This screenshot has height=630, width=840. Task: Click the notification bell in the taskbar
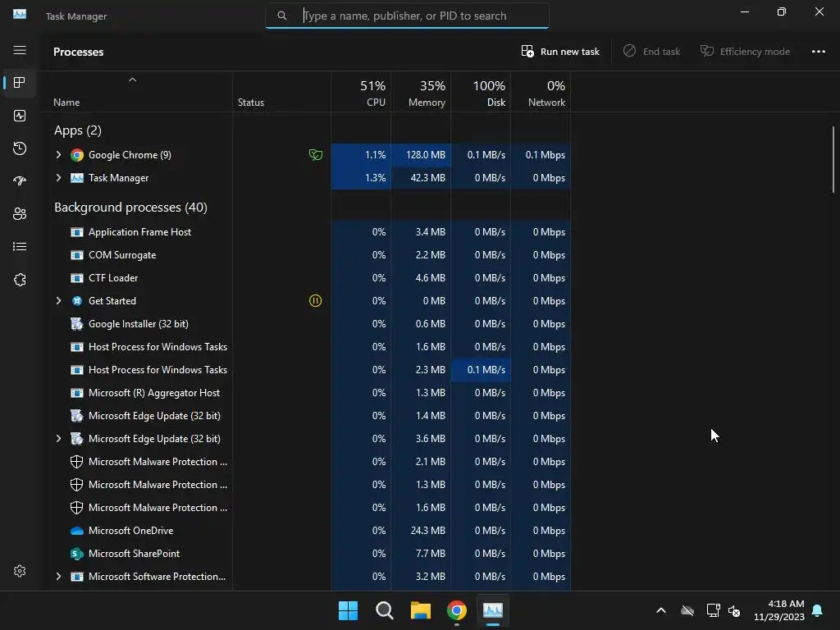tap(818, 610)
